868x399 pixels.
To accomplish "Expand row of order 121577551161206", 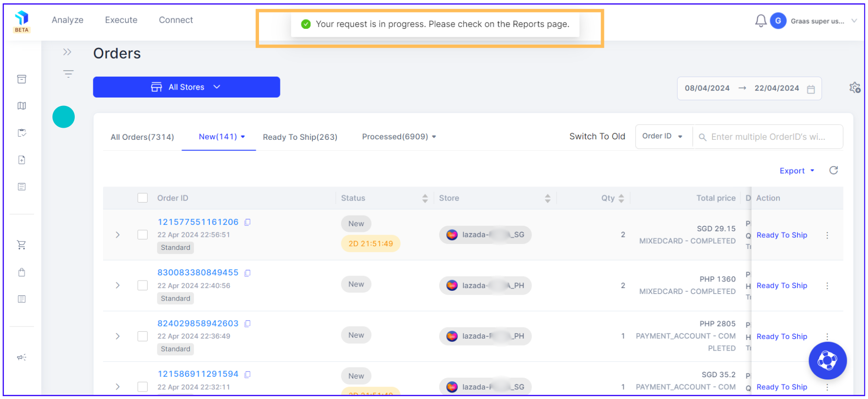I will click(117, 235).
